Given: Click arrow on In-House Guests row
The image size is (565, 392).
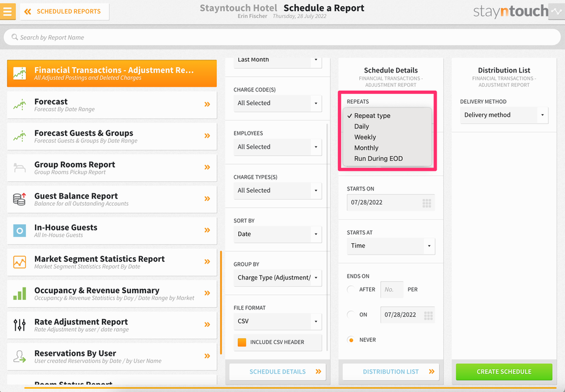Looking at the screenshot, I should (x=207, y=230).
